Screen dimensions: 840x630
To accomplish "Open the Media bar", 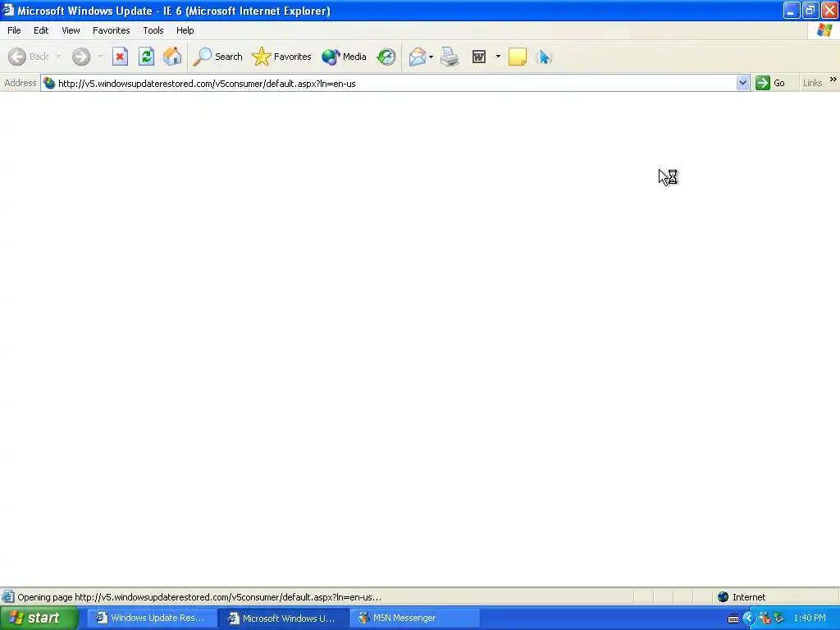I will point(344,57).
